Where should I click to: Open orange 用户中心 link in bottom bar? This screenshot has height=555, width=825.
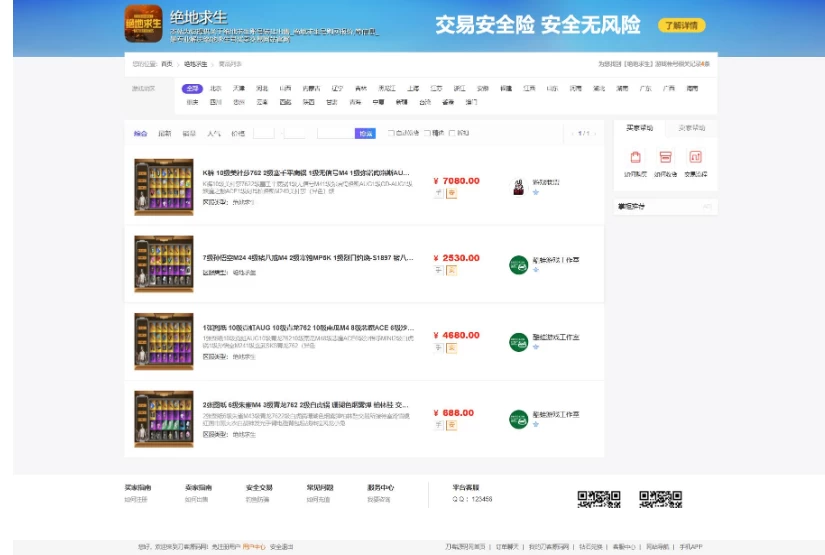[x=254, y=547]
